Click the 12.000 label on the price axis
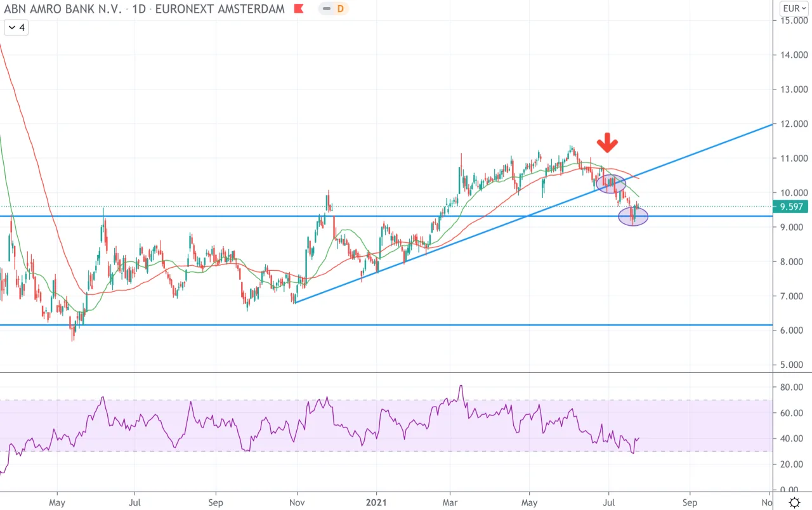 (794, 124)
